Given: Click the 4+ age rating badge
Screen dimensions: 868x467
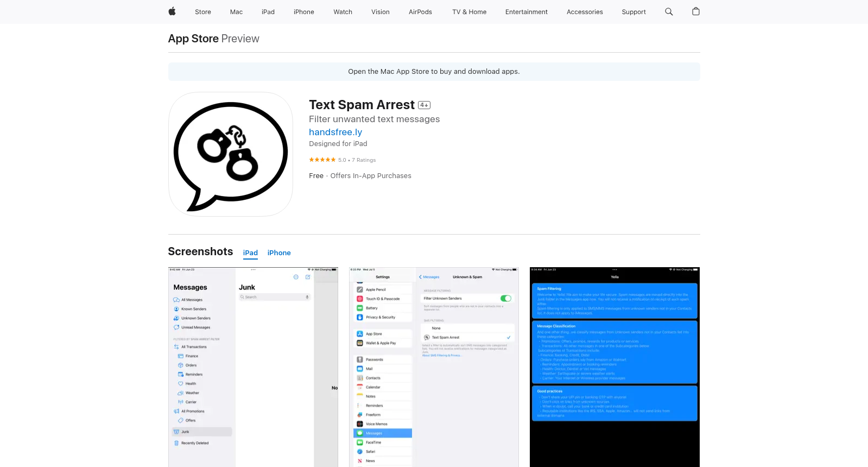Looking at the screenshot, I should (x=425, y=105).
